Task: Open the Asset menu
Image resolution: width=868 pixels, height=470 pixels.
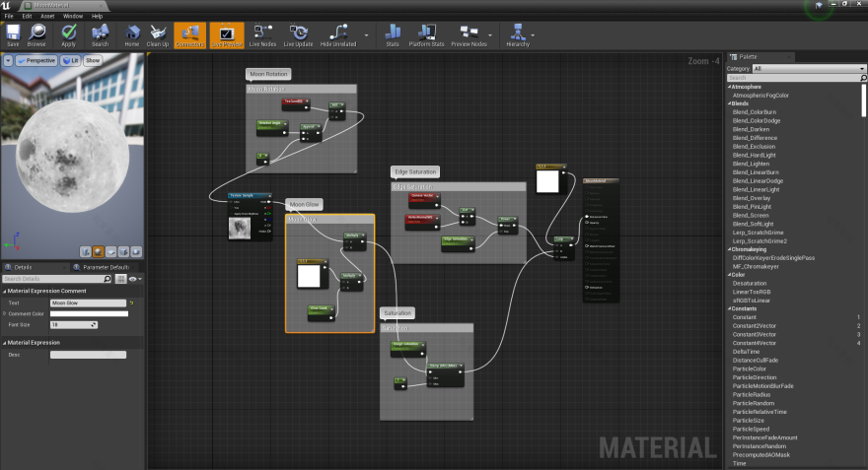Action: click(x=47, y=17)
